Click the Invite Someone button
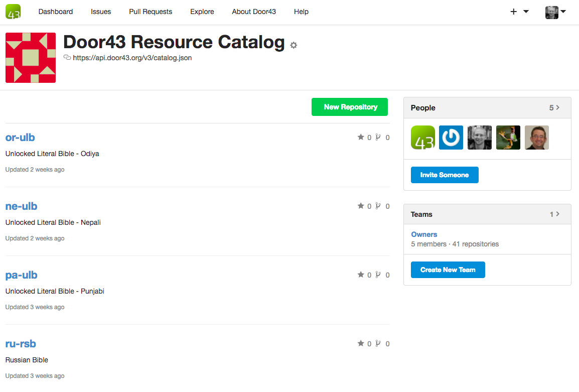The width and height of the screenshot is (579, 392). (445, 175)
